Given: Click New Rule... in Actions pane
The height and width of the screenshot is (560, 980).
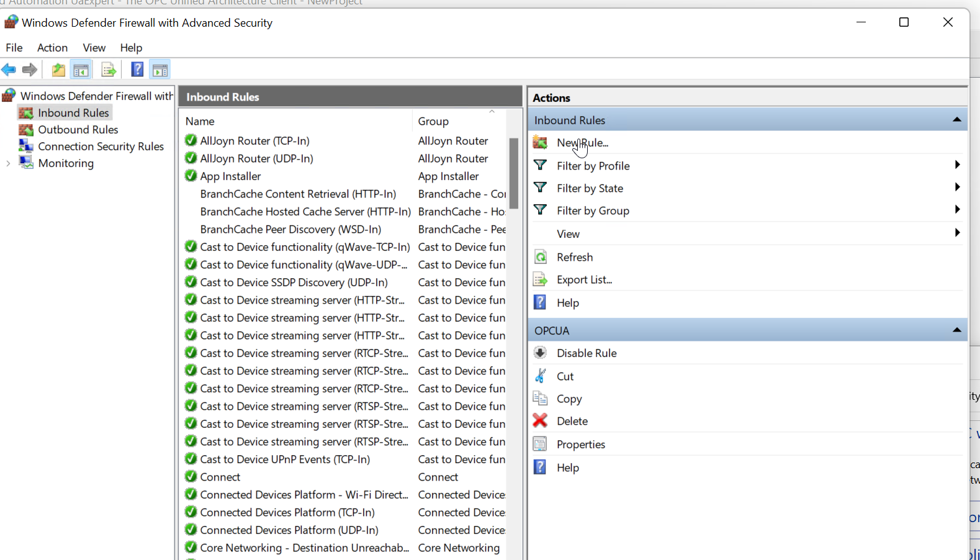Looking at the screenshot, I should point(582,143).
